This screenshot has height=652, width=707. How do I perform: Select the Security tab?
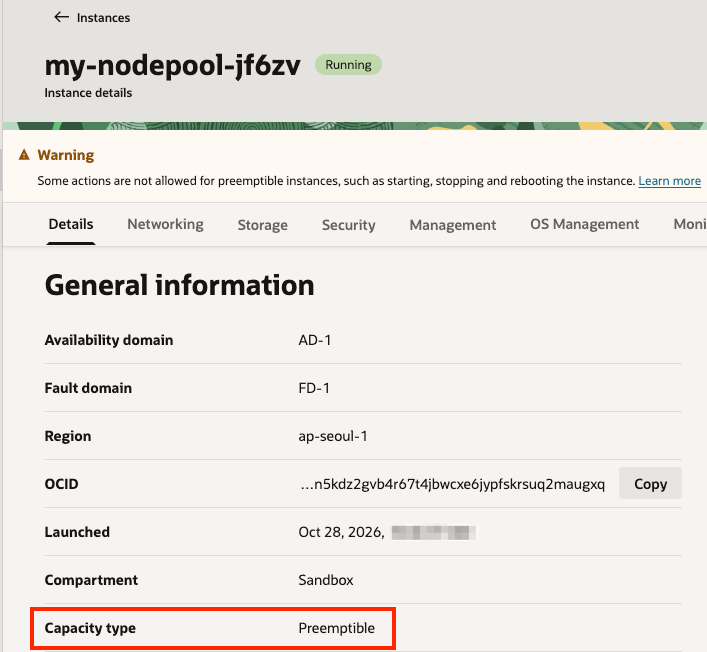click(349, 225)
